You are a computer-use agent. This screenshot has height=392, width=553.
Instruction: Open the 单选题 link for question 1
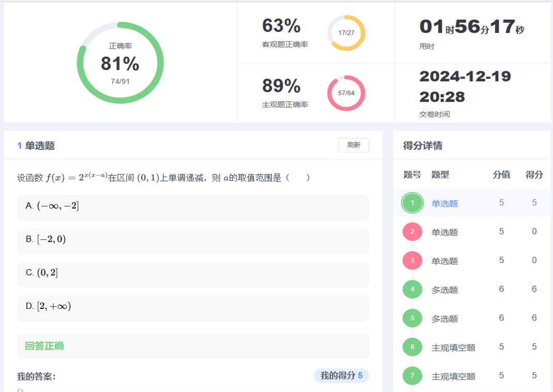click(444, 203)
